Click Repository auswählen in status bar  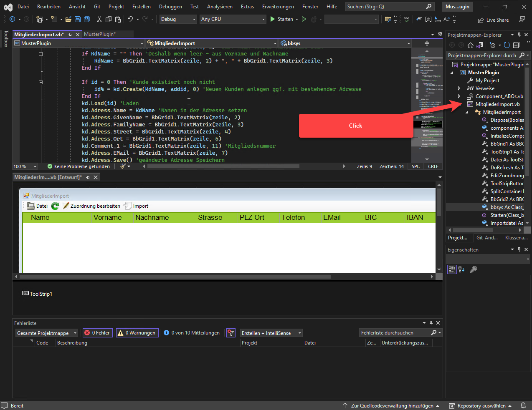pyautogui.click(x=480, y=406)
